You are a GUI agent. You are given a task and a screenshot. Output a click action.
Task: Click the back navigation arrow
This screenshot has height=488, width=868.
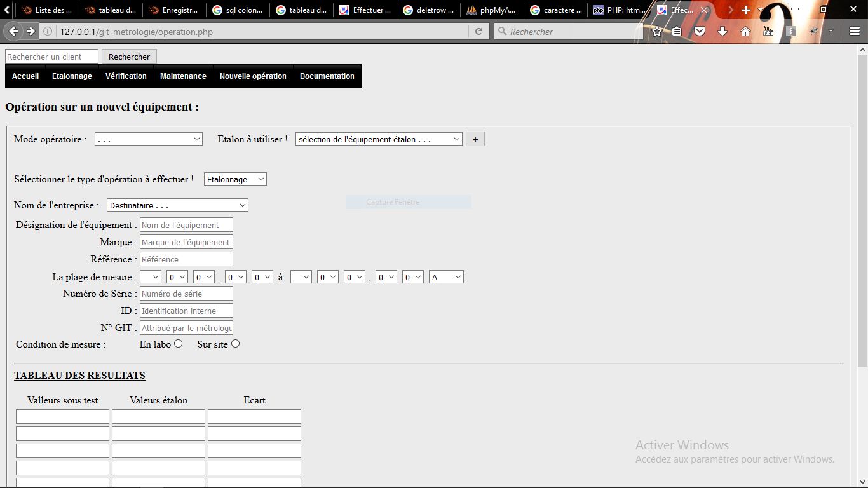coord(13,30)
